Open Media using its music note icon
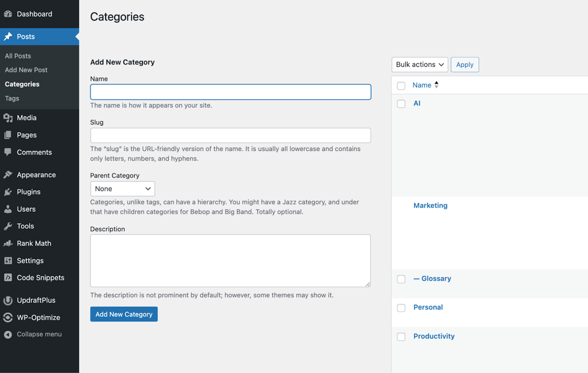This screenshot has height=373, width=588. point(8,118)
